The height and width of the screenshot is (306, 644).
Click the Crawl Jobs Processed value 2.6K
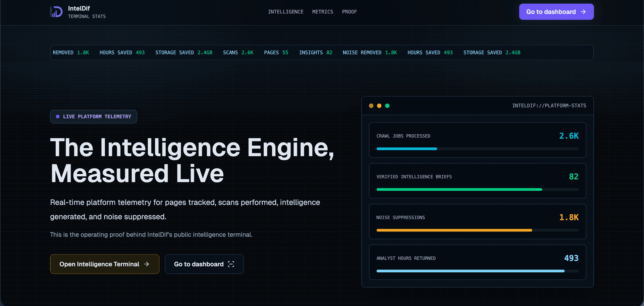[569, 136]
